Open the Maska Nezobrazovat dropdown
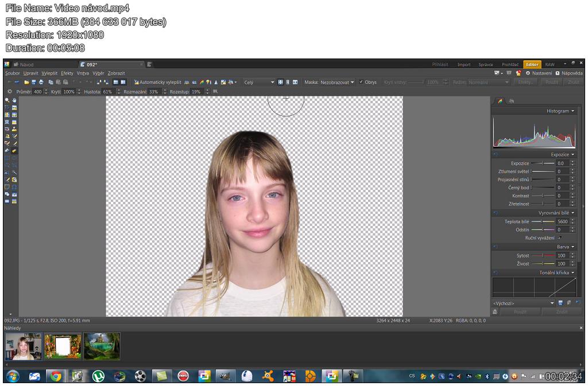This screenshot has height=386, width=588. (330, 83)
